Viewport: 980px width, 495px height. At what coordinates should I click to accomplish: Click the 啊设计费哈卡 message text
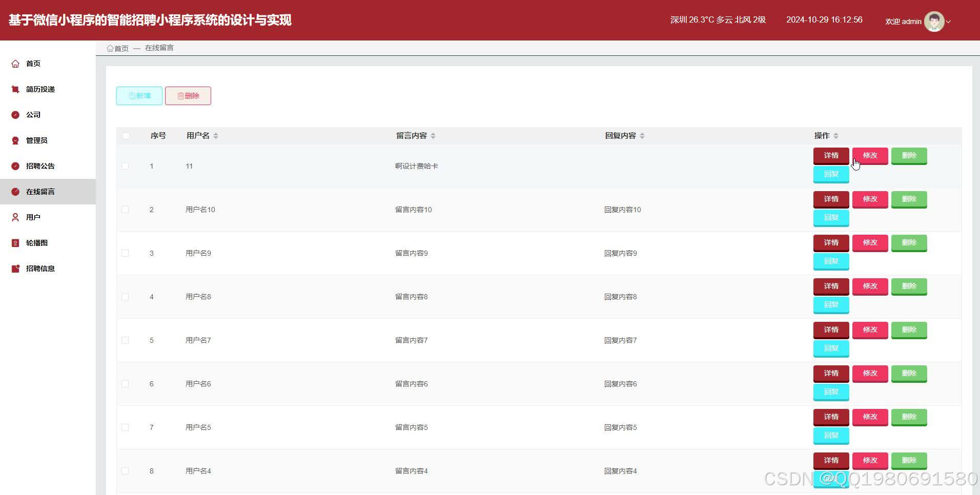point(416,166)
